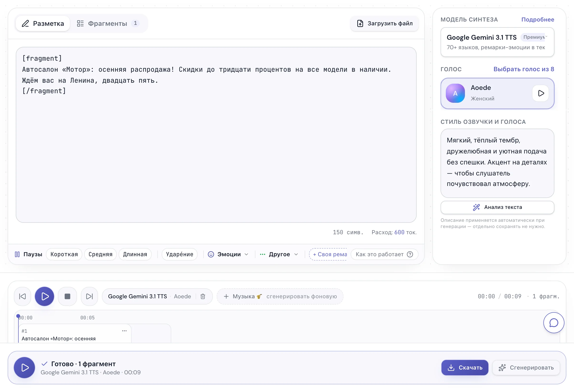The height and width of the screenshot is (392, 574).
Task: Preview the Aoede voice with play icon
Action: [x=541, y=93]
